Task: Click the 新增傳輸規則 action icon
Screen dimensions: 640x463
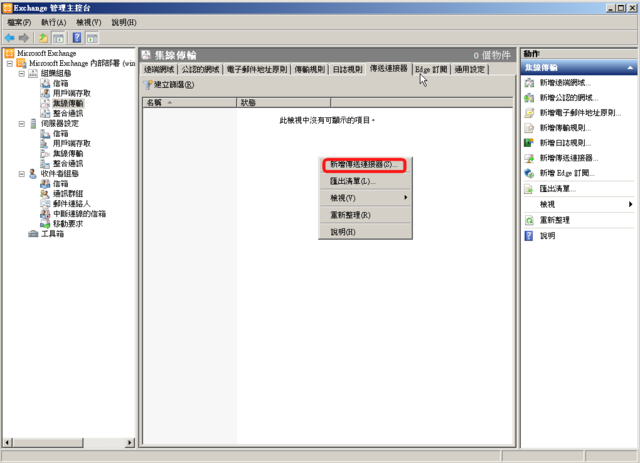Action: click(x=529, y=128)
